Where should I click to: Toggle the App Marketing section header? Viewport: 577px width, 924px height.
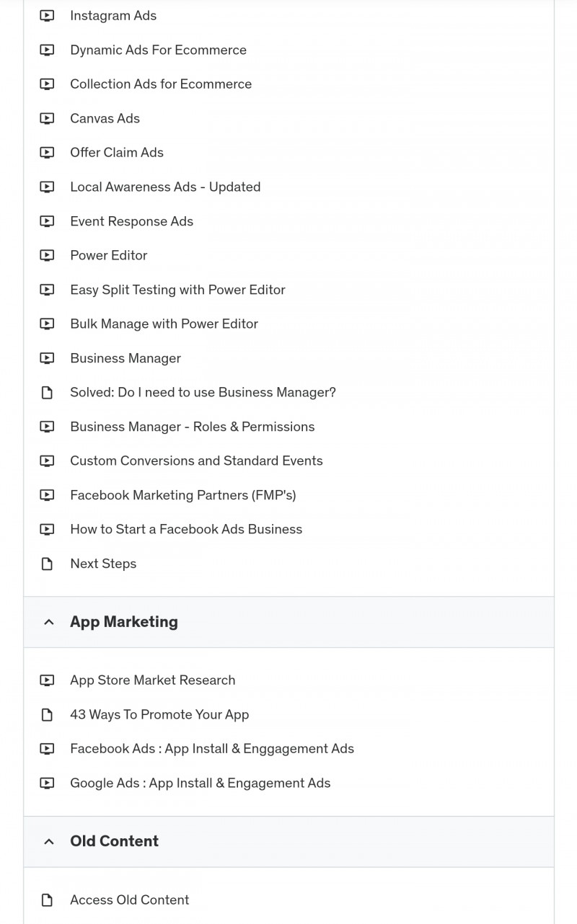click(288, 622)
